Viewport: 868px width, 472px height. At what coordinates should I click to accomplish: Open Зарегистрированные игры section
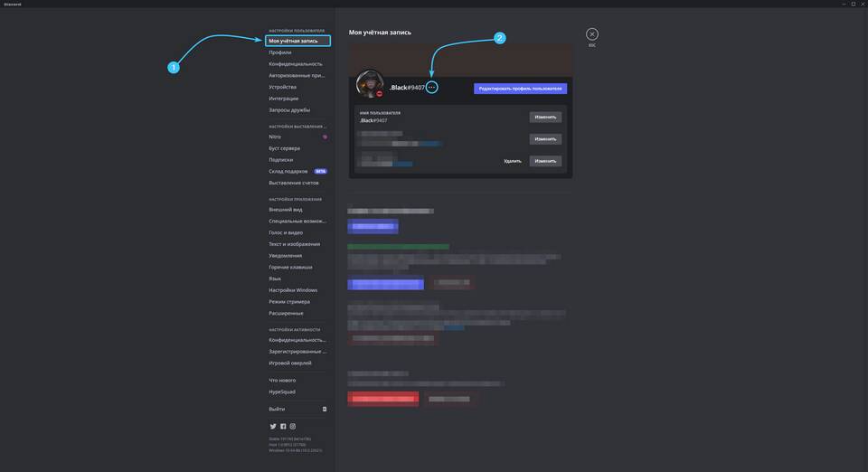click(x=297, y=352)
